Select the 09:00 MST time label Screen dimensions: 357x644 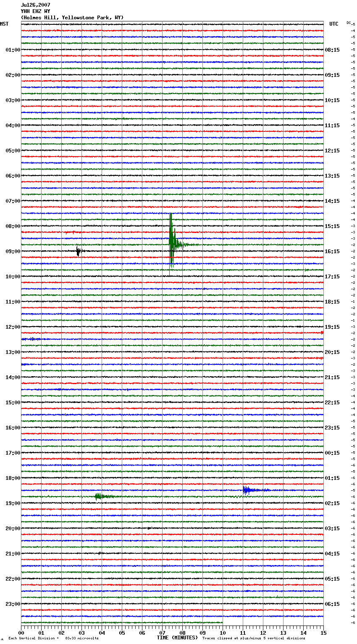(x=13, y=251)
